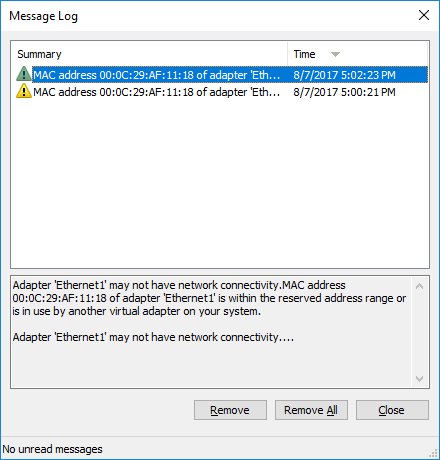Sort messages by the Time column header
Screen dimensions: 440x460
pos(357,54)
